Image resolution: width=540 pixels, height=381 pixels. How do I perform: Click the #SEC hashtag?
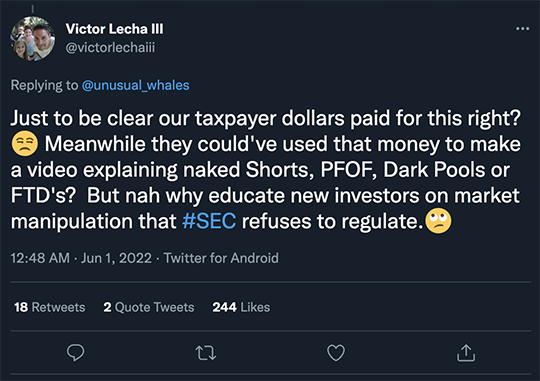pyautogui.click(x=209, y=221)
